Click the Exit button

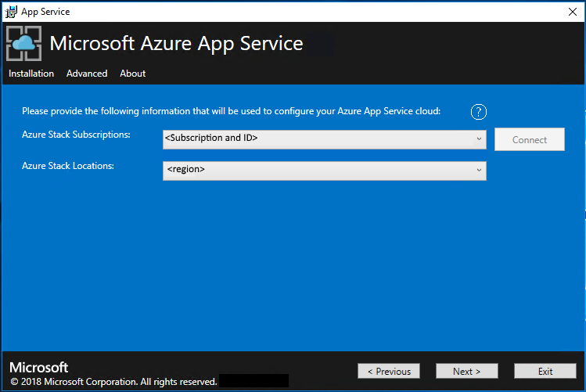point(545,371)
